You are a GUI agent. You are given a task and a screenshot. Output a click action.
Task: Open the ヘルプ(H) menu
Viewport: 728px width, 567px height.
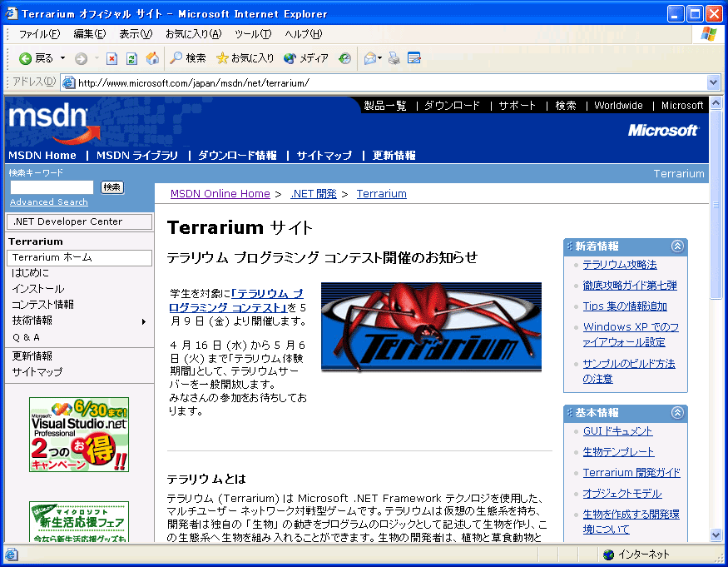[303, 34]
